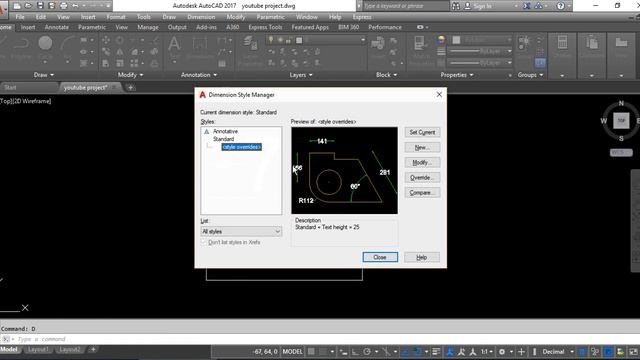640x360 pixels.
Task: Click the object color swatch in Properties panel
Action: [456, 40]
